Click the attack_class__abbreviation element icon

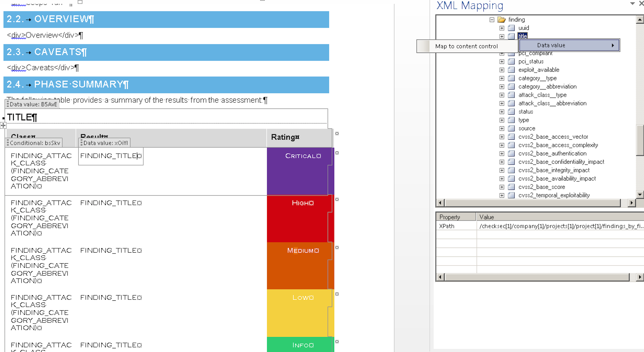tap(511, 103)
